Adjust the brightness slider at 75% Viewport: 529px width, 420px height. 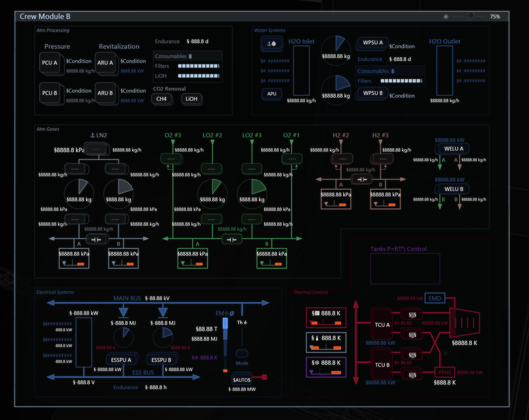click(x=470, y=16)
